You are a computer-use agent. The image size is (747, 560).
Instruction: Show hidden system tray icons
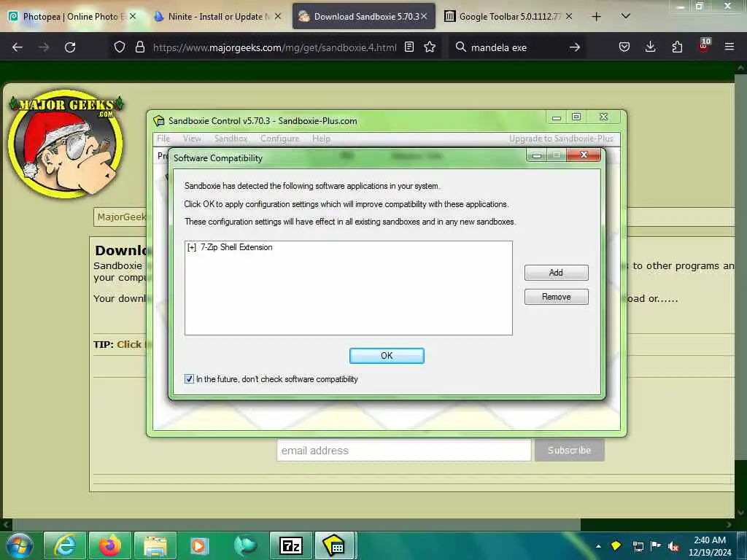(598, 546)
